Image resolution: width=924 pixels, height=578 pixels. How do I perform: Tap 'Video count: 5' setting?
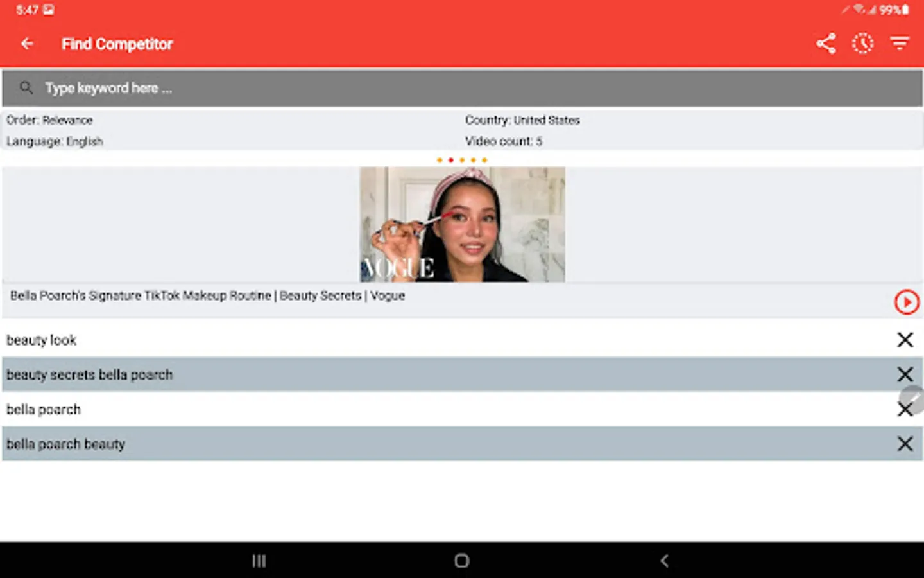click(504, 141)
